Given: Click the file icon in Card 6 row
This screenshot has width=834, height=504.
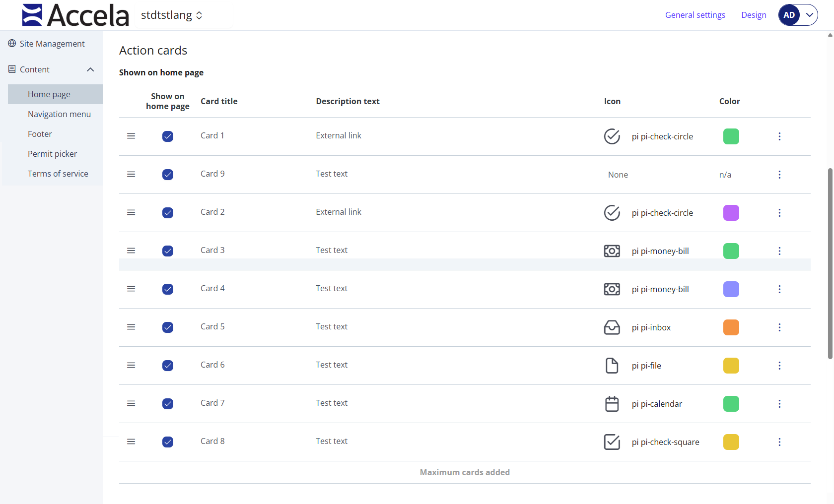Looking at the screenshot, I should [612, 366].
